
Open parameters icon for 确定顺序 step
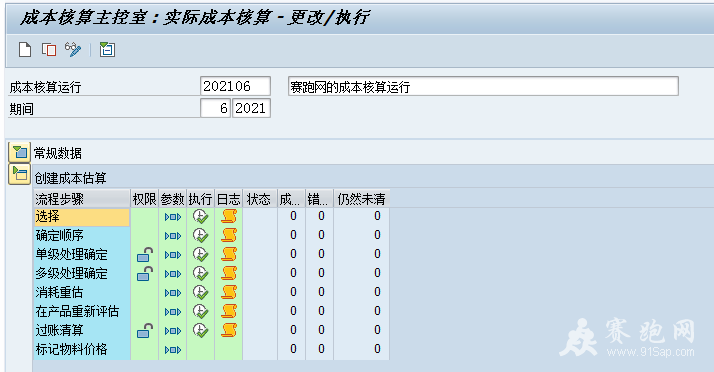tap(173, 236)
